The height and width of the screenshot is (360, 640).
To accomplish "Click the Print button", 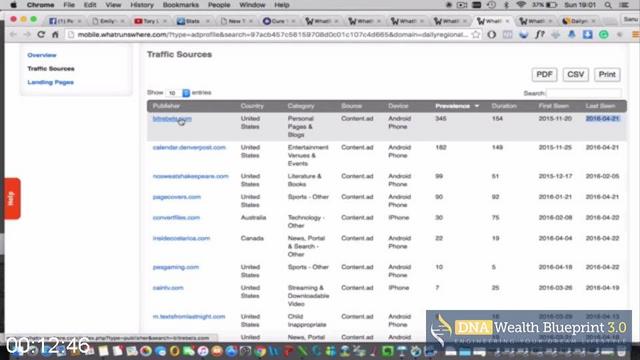I will [607, 75].
